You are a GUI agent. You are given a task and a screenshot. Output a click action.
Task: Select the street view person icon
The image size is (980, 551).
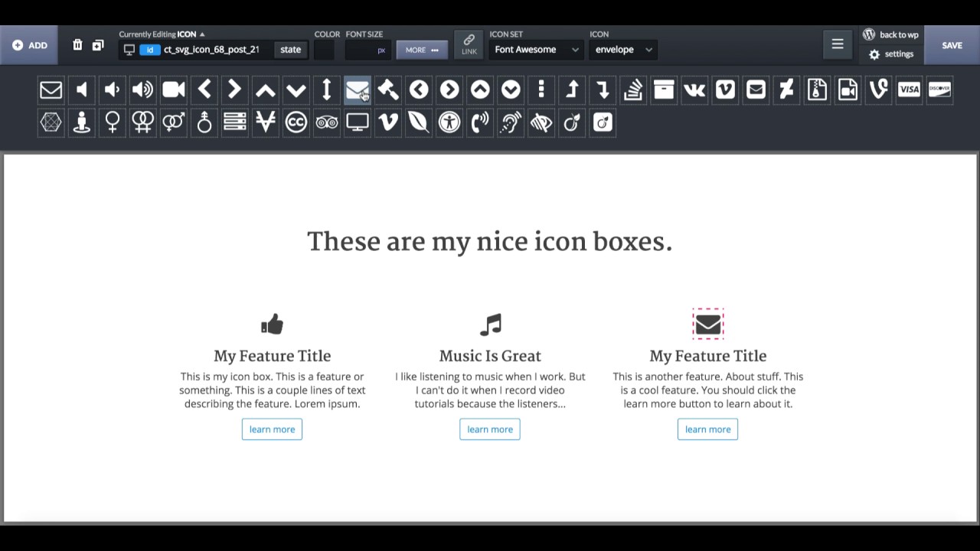click(81, 122)
